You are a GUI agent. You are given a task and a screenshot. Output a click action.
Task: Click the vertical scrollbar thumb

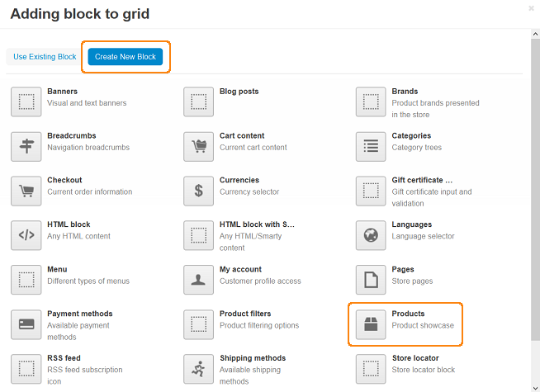pos(535,189)
